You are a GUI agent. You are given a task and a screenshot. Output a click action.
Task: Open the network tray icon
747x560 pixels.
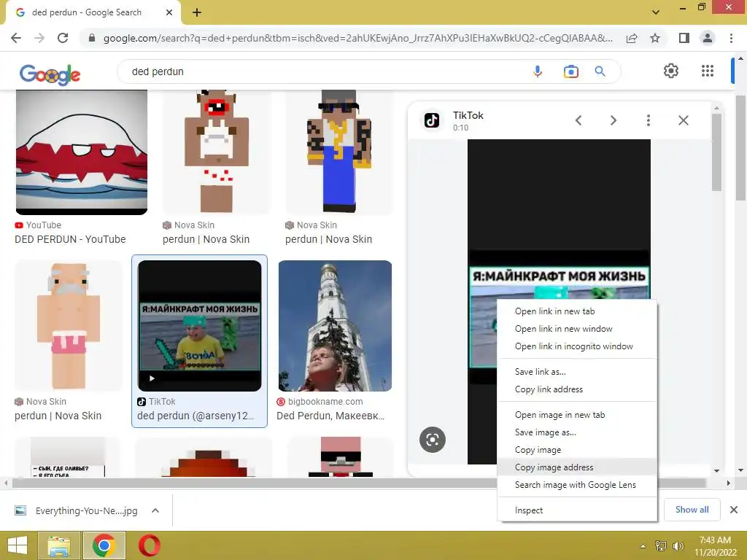(661, 546)
